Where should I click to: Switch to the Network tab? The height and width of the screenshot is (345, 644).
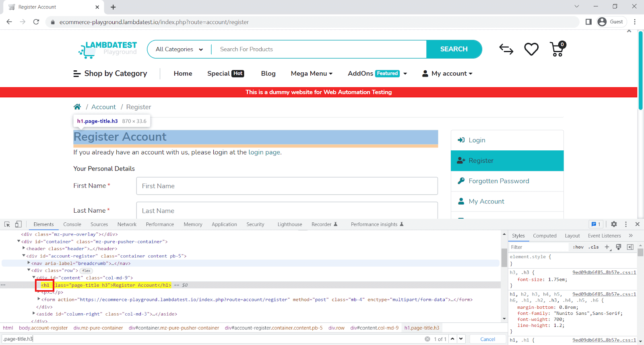[x=127, y=224]
